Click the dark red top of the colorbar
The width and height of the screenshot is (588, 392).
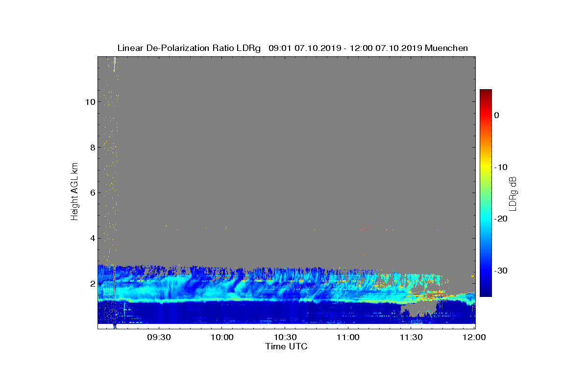(x=486, y=93)
